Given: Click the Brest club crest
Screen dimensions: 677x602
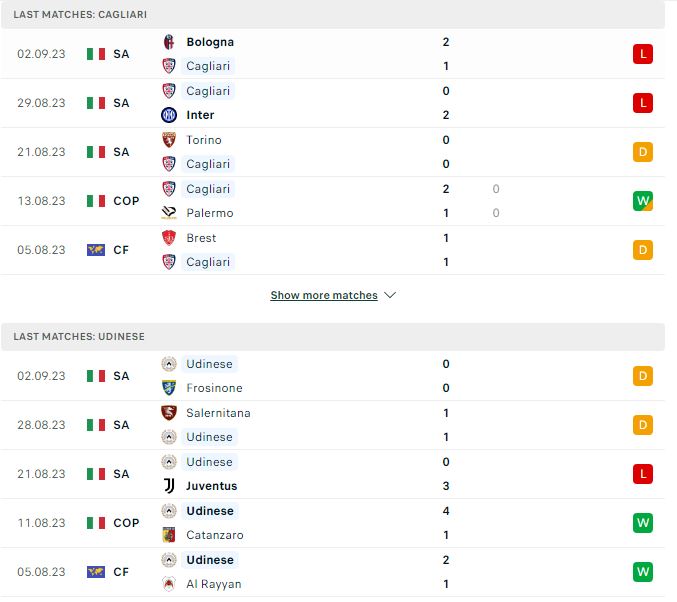Looking at the screenshot, I should (169, 238).
